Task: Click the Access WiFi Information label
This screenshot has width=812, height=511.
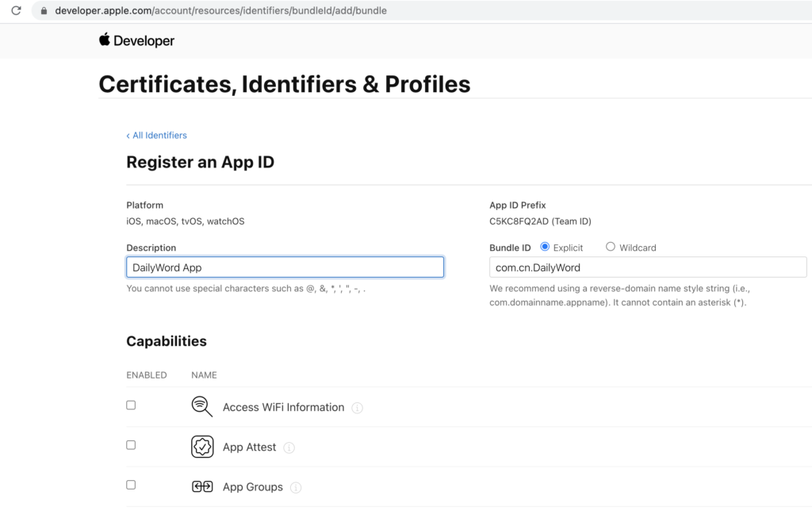Action: pos(283,407)
